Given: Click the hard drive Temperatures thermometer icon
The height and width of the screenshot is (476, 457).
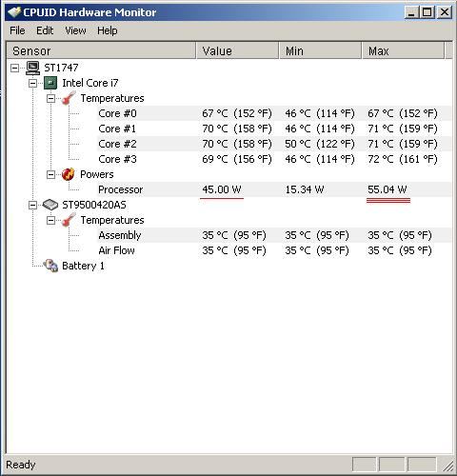Looking at the screenshot, I should click(x=69, y=220).
